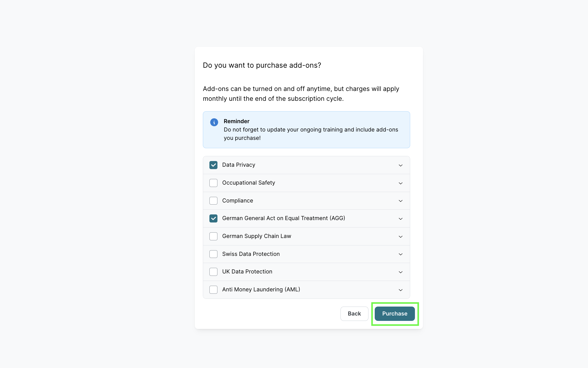
Task: Uncheck the Data Privacy checkbox
Action: (x=213, y=165)
